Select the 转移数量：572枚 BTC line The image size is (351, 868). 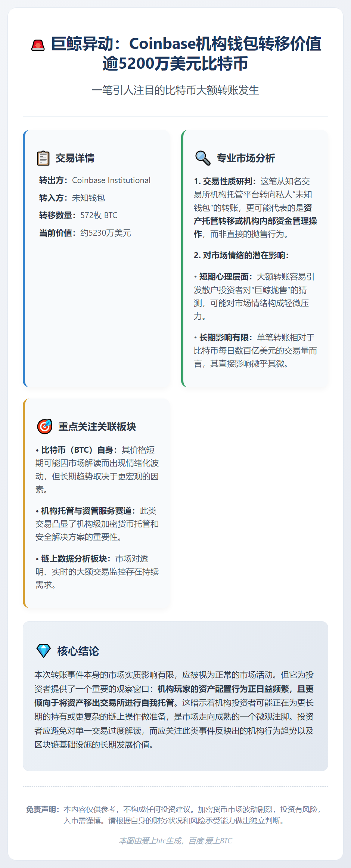point(78,215)
